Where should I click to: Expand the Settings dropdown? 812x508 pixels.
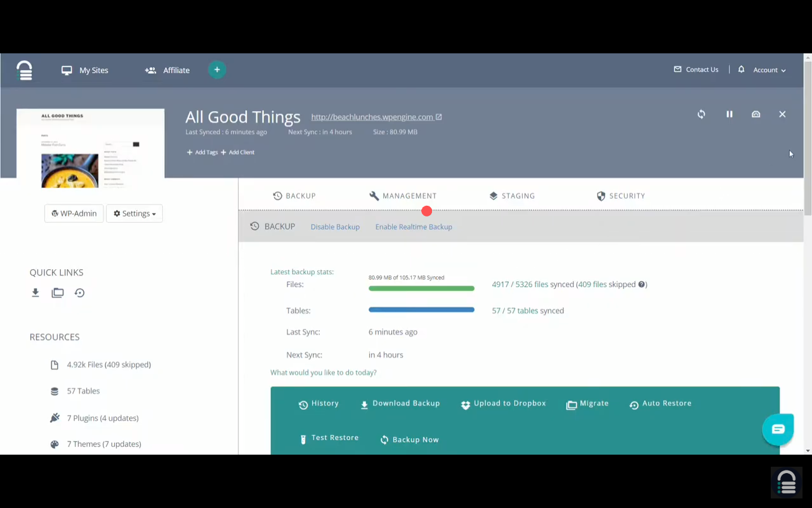tap(134, 213)
